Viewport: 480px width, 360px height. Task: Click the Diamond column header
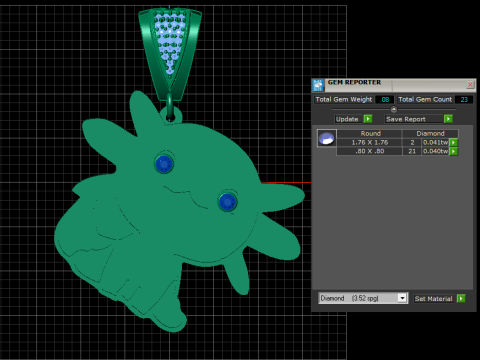[430, 133]
